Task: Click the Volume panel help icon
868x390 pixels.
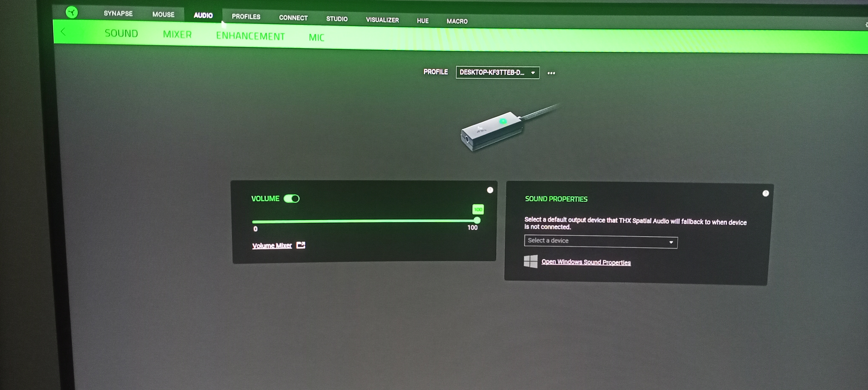Action: pos(490,190)
